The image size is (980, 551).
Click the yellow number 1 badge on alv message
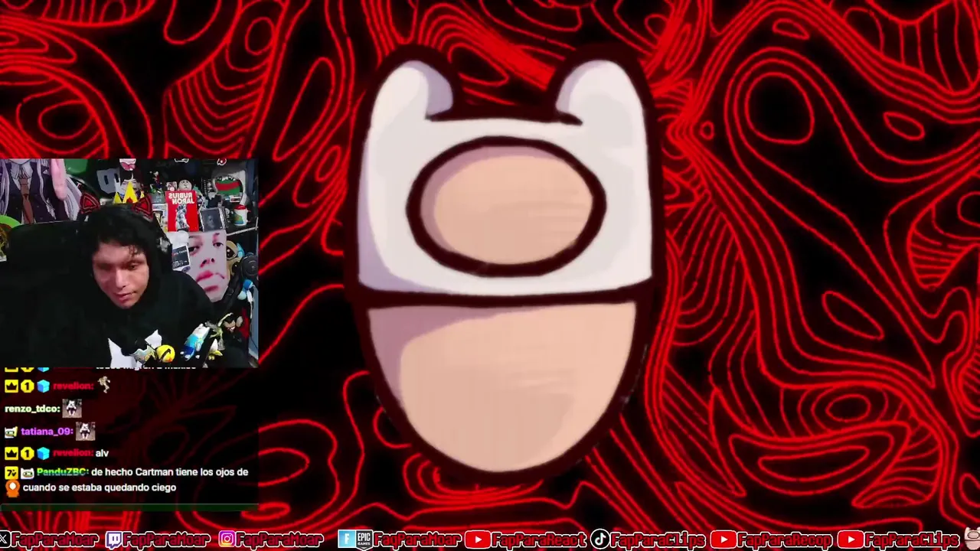pos(27,453)
